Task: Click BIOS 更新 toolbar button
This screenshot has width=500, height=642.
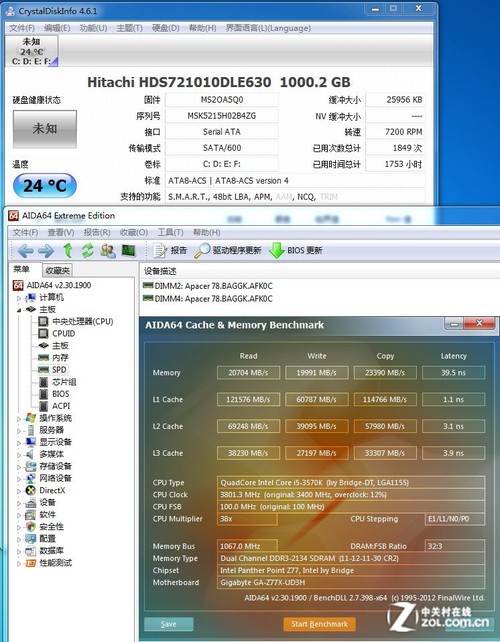Action: point(295,250)
